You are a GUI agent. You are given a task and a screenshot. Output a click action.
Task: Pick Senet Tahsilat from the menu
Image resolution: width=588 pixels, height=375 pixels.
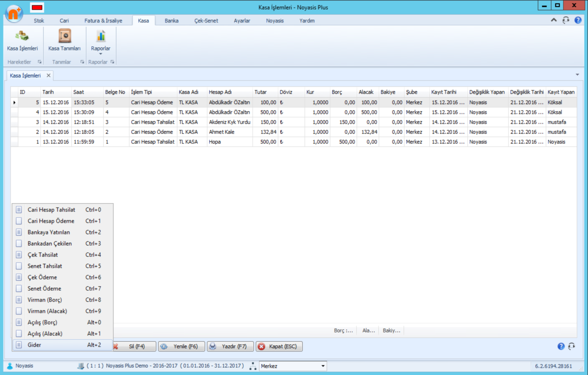pos(63,266)
